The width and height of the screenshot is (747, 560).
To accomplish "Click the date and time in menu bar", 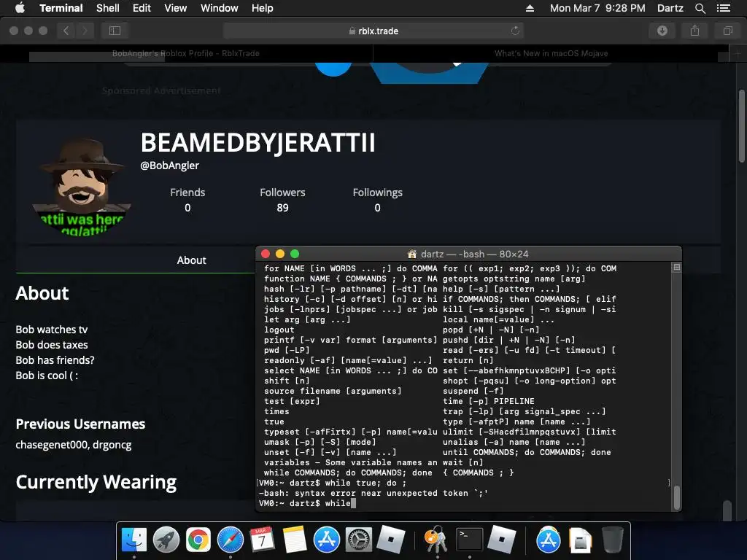I will pos(597,8).
